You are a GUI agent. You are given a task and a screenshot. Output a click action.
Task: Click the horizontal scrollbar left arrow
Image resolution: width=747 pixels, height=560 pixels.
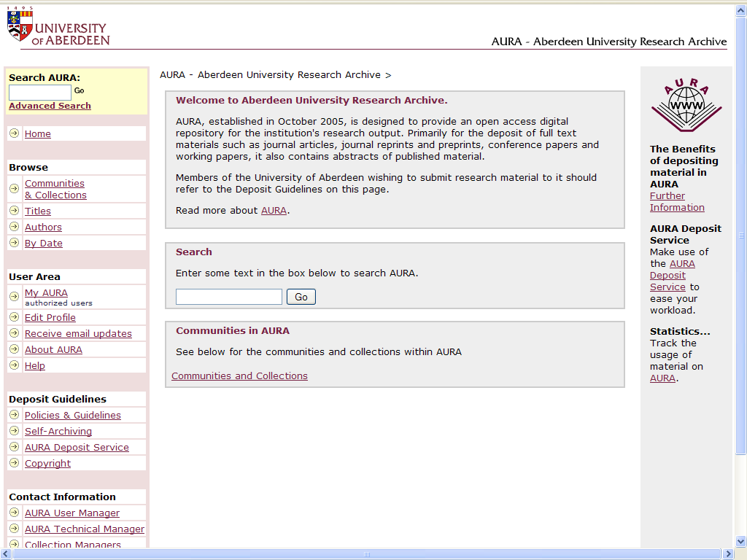(x=6, y=554)
